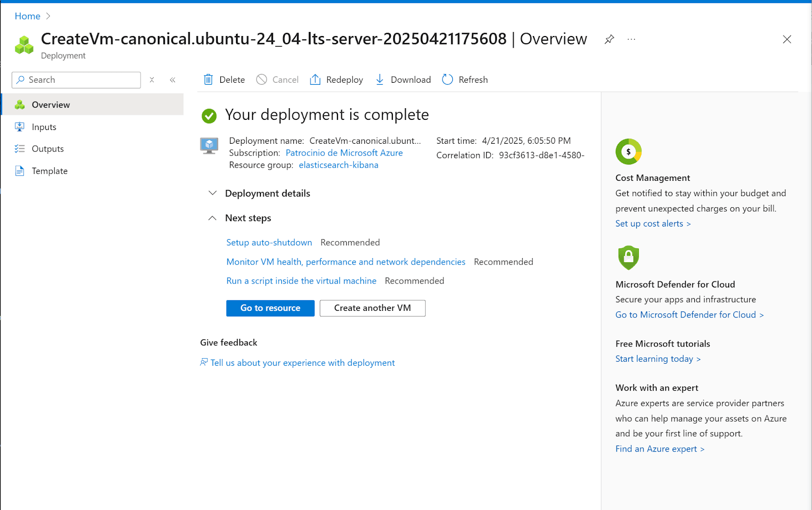This screenshot has height=510, width=812.
Task: Click the Outputs list icon in the sidebar
Action: [19, 148]
